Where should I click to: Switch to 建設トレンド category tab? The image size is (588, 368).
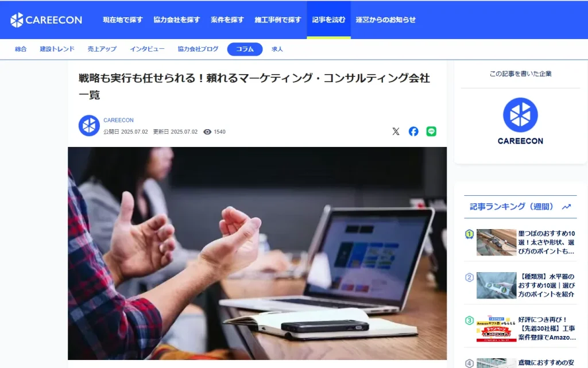(x=57, y=49)
